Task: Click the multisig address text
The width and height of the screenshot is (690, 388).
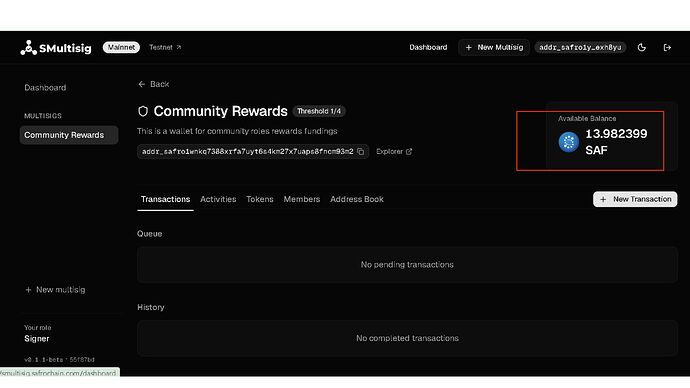Action: [247, 151]
